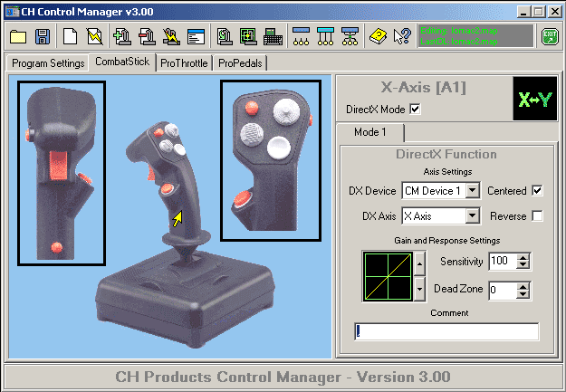Select the Mode 1 tab
The image size is (566, 392).
pyautogui.click(x=370, y=132)
